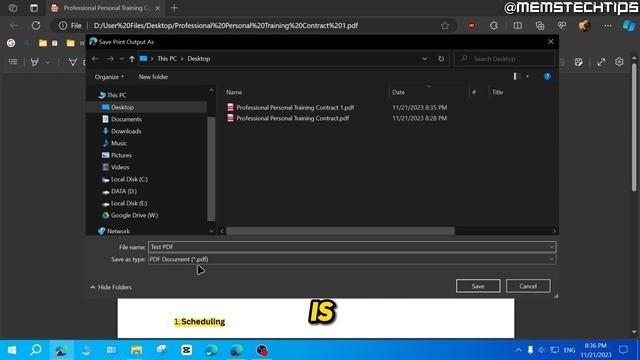Open Edge profile avatar
Viewport: 640px width, 360px height.
point(584,25)
